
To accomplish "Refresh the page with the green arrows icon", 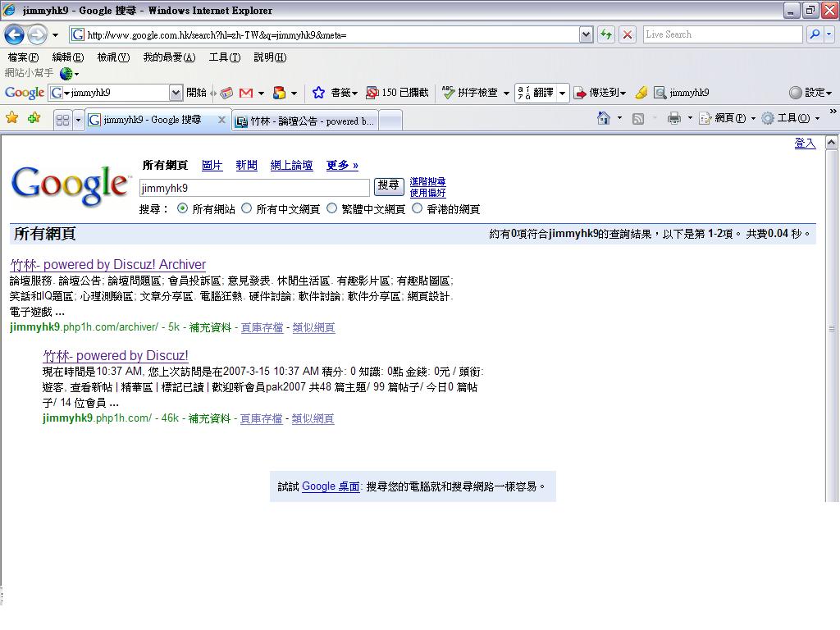I will [606, 34].
